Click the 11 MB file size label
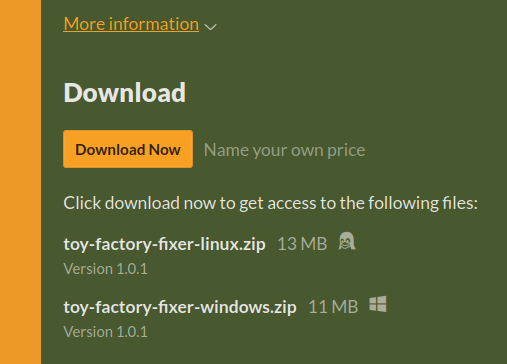Viewport: 507px width, 364px height. tap(333, 307)
